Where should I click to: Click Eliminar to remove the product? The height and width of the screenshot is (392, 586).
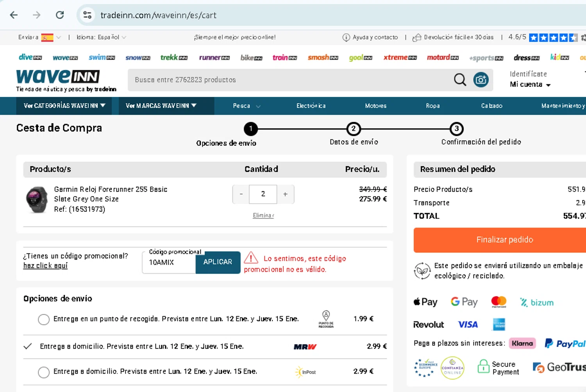click(x=263, y=215)
